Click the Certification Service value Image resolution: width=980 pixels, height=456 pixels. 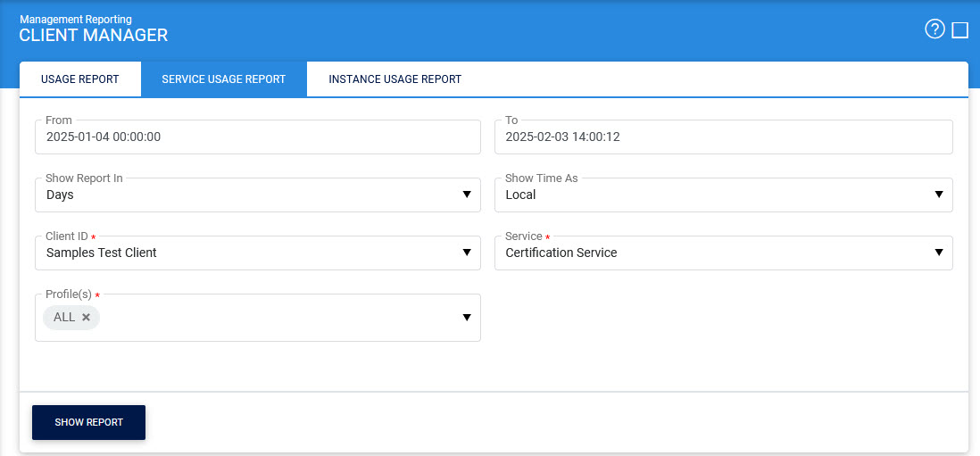click(561, 253)
